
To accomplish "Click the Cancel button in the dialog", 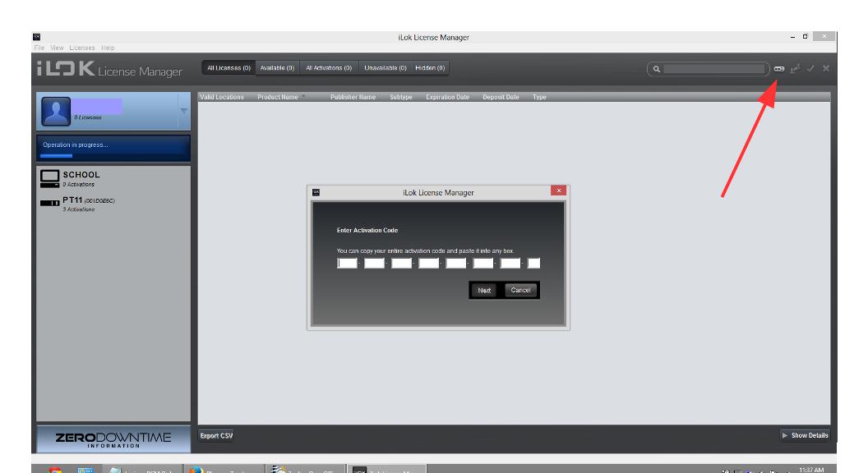I will [520, 290].
